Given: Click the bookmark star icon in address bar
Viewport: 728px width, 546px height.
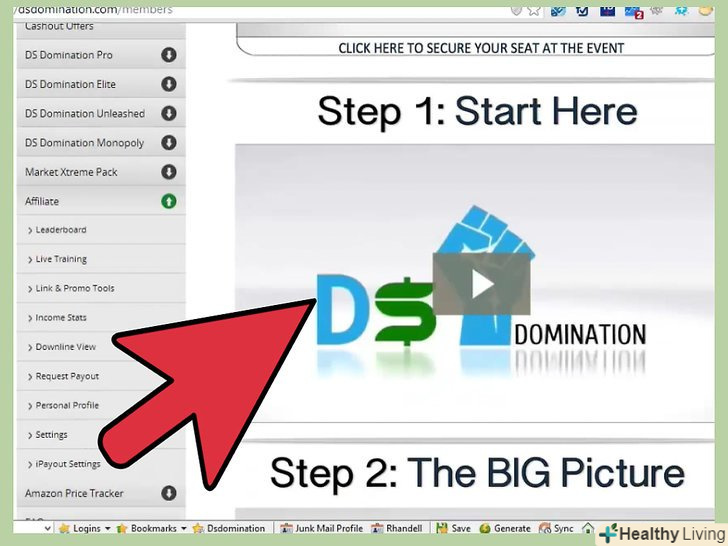Looking at the screenshot, I should click(x=534, y=10).
